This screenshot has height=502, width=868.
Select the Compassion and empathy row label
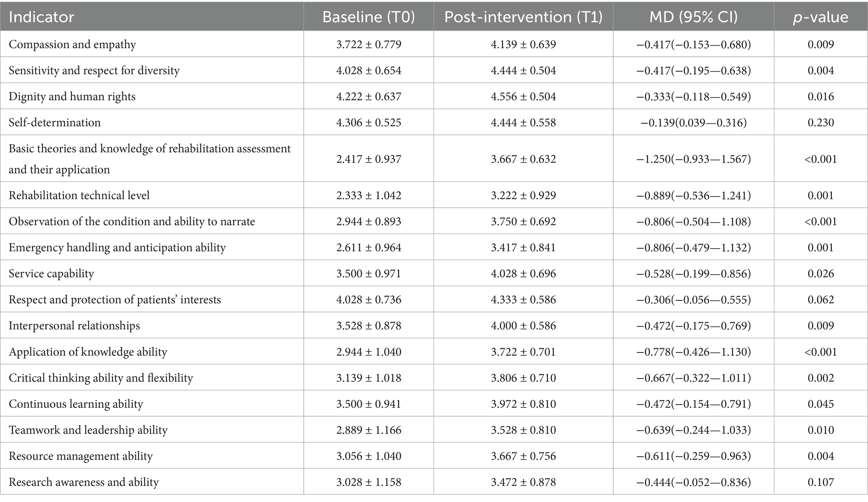point(73,45)
